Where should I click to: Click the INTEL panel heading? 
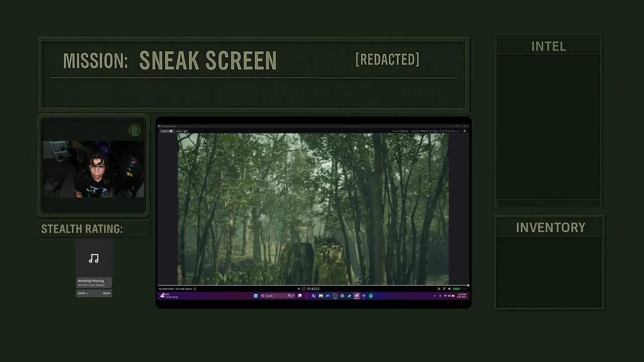pos(548,46)
